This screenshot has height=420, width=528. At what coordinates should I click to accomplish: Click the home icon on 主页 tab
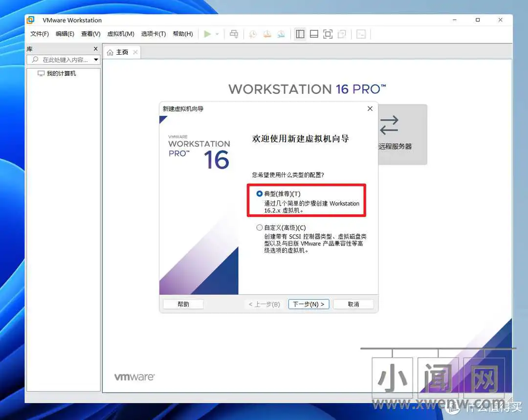pyautogui.click(x=110, y=52)
